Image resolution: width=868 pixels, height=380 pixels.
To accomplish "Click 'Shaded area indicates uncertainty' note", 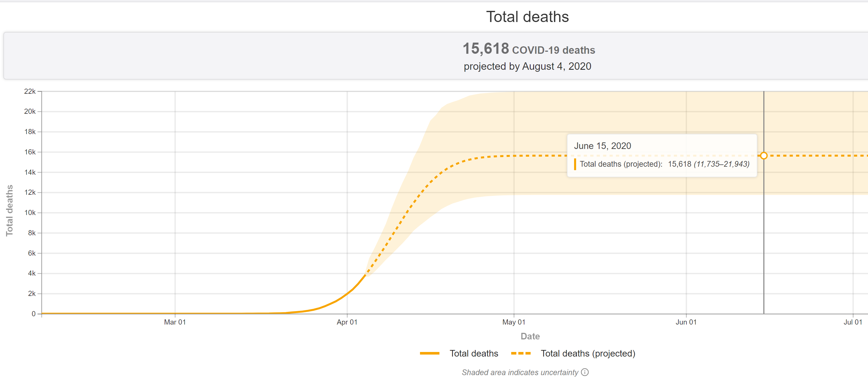I will point(520,372).
